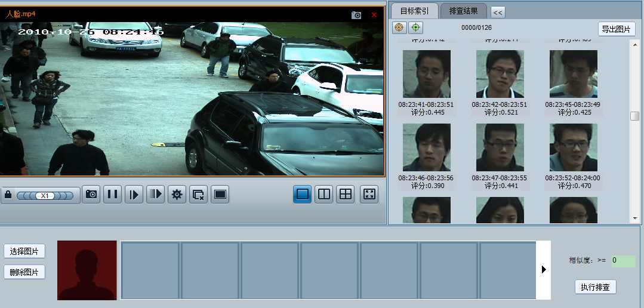The image size is (644, 308).
Task: Click the orange target icon
Action: (x=399, y=27)
